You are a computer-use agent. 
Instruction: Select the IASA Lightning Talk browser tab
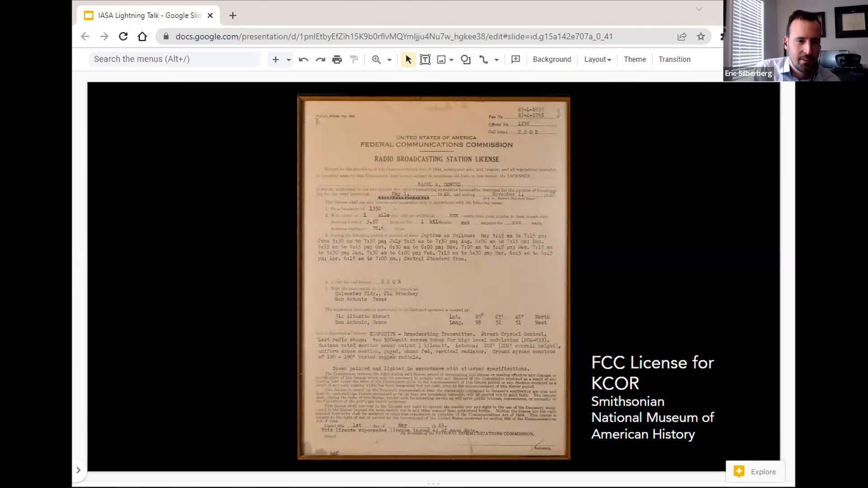[x=148, y=15]
